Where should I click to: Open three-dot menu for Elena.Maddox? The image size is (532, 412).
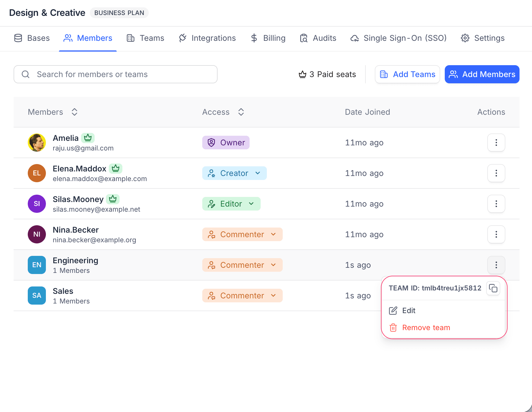click(496, 173)
